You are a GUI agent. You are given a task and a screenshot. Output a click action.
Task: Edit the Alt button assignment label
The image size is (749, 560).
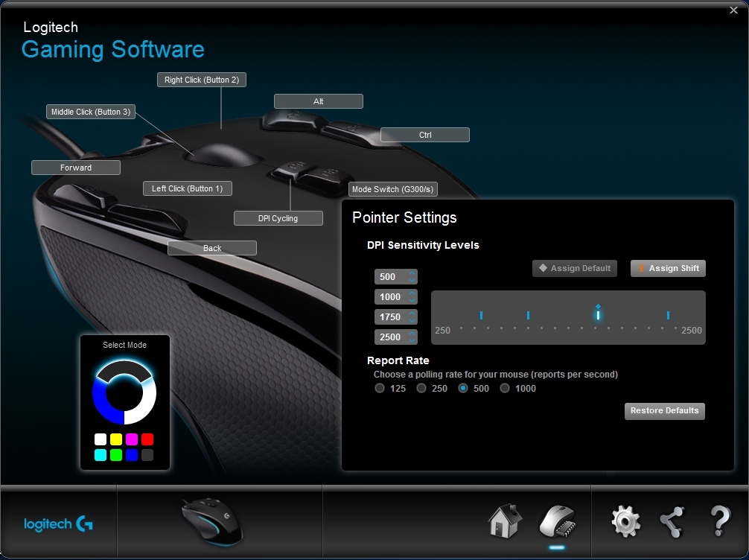click(319, 101)
